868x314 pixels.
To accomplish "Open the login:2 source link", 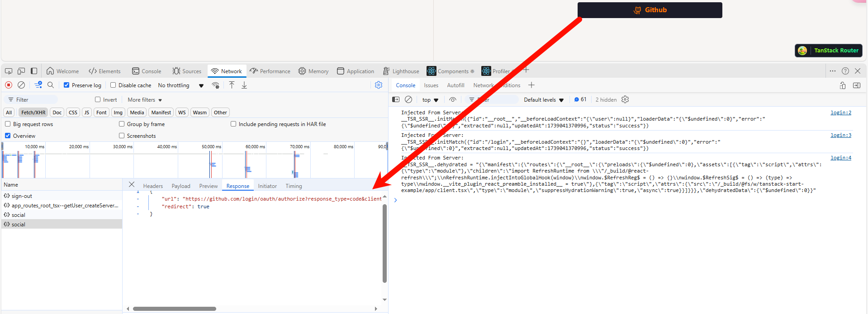I will 841,113.
